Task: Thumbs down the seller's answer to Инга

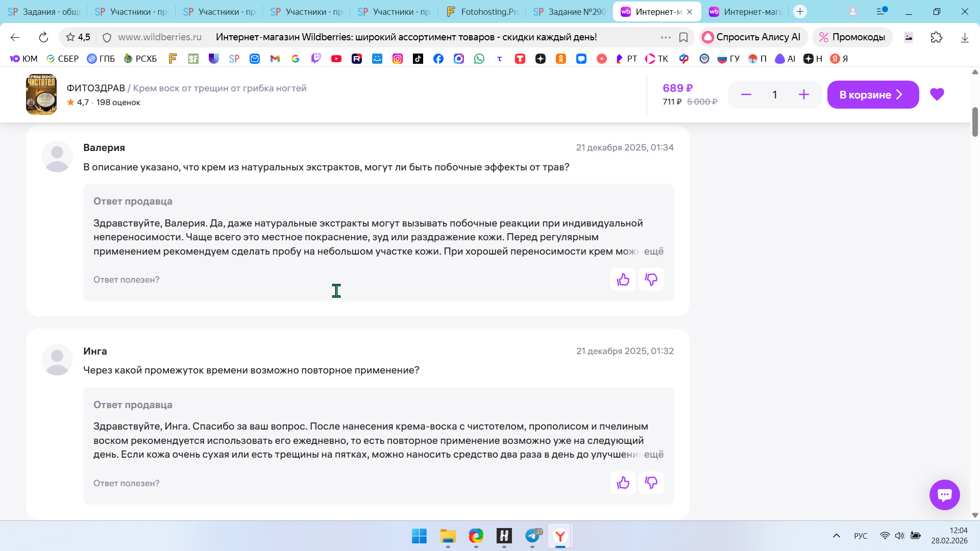Action: click(651, 483)
